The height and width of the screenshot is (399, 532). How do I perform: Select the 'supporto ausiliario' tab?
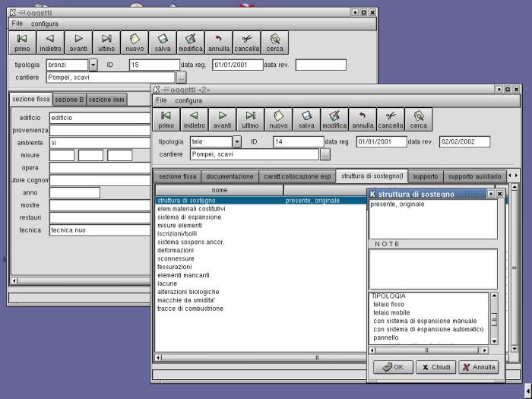[474, 176]
